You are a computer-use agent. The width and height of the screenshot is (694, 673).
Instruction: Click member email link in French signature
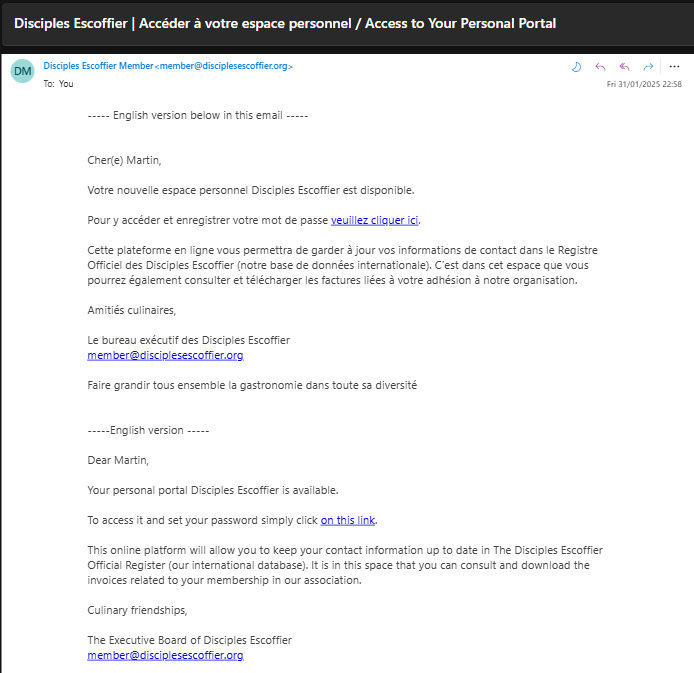tap(165, 355)
